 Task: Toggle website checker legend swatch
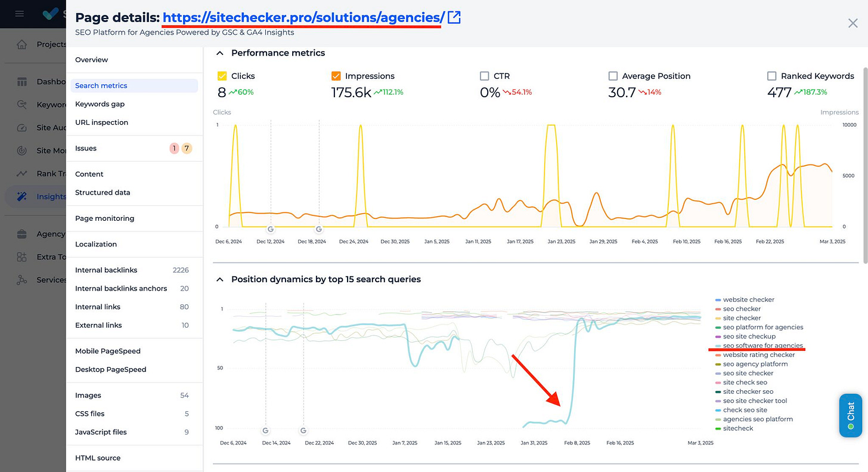(x=718, y=300)
